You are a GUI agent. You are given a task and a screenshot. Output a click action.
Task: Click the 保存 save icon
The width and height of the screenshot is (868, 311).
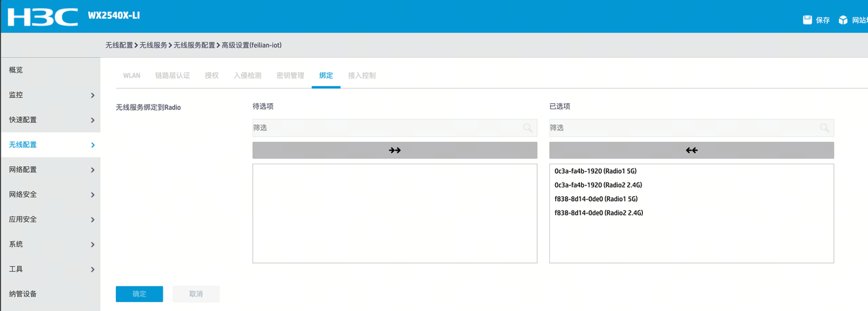(808, 20)
